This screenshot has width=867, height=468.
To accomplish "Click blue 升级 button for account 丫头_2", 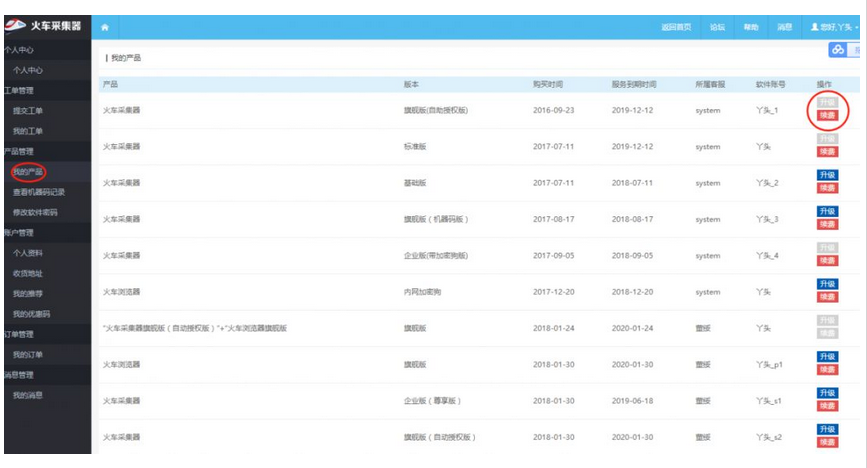I will pyautogui.click(x=827, y=176).
